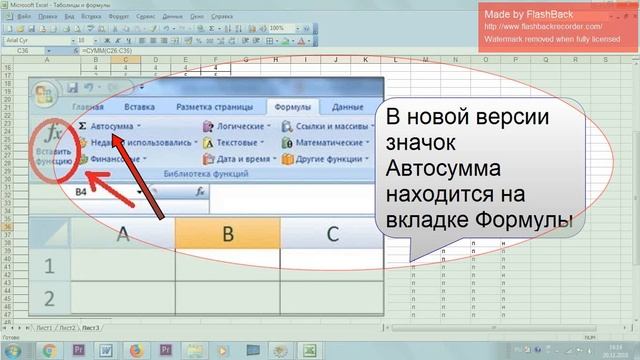Image resolution: width=640 pixels, height=360 pixels.
Task: Select Разметка страницы ribbon tab in picture
Action: tap(215, 107)
